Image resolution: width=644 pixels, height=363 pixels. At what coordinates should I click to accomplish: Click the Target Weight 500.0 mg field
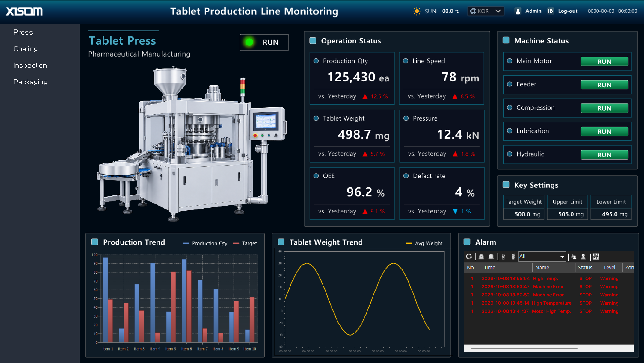click(x=524, y=214)
